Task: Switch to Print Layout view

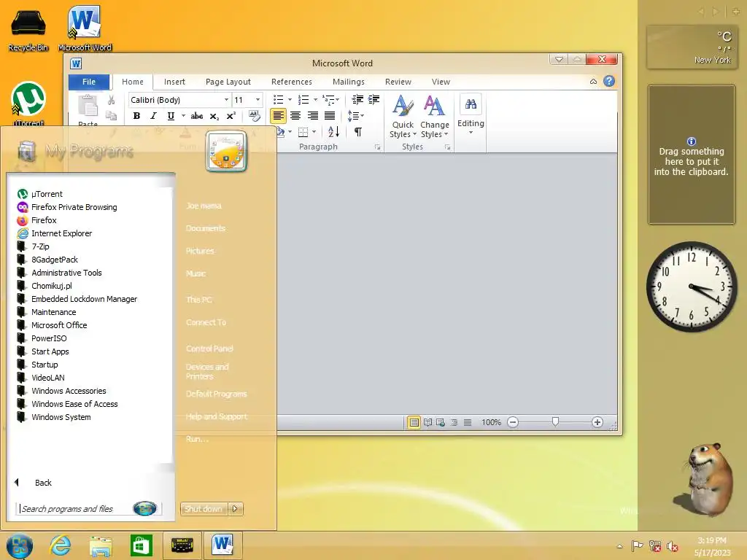Action: 414,422
